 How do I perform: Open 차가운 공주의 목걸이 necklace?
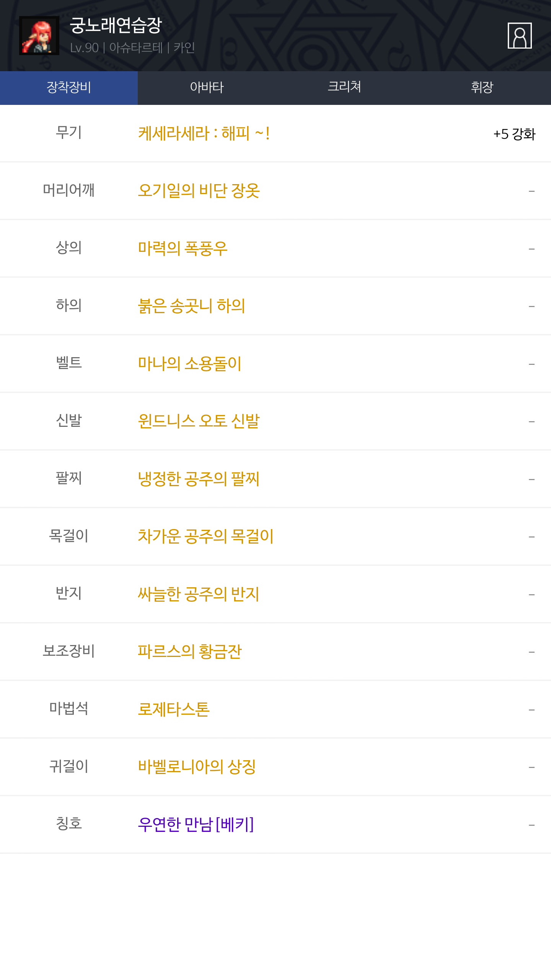(205, 536)
